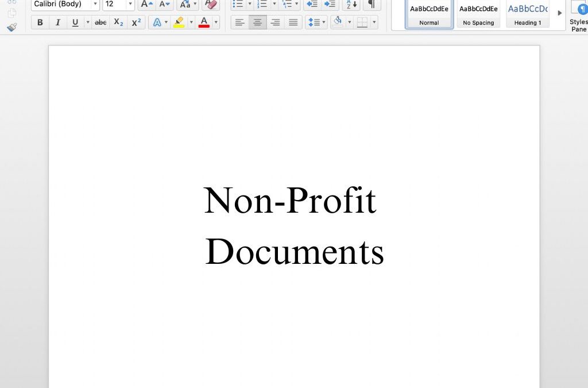Decrease paragraph indent
Screen dimensions: 588x388
click(312, 4)
